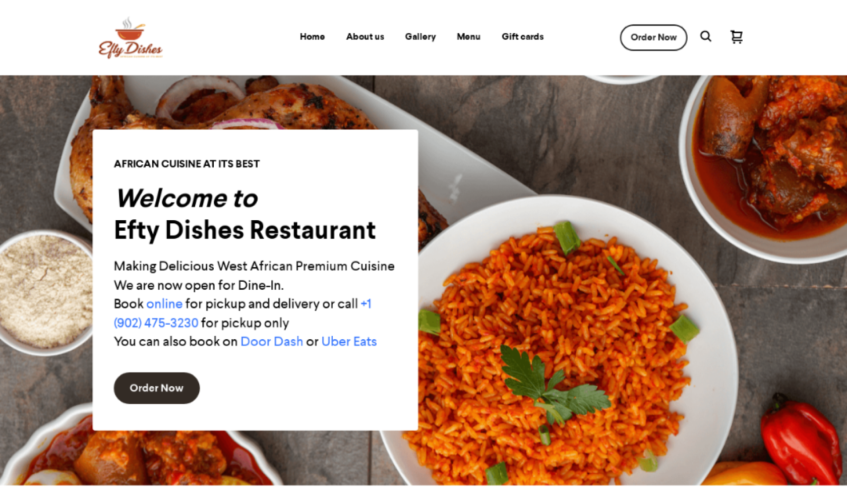Click the 'Efty Dishes Restaurant' heading
Viewport: 847px width, 504px height.
click(x=245, y=230)
